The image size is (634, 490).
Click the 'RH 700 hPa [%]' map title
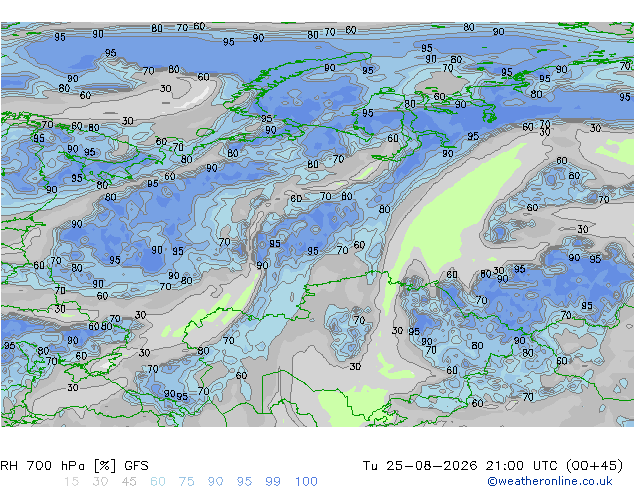pos(58,465)
